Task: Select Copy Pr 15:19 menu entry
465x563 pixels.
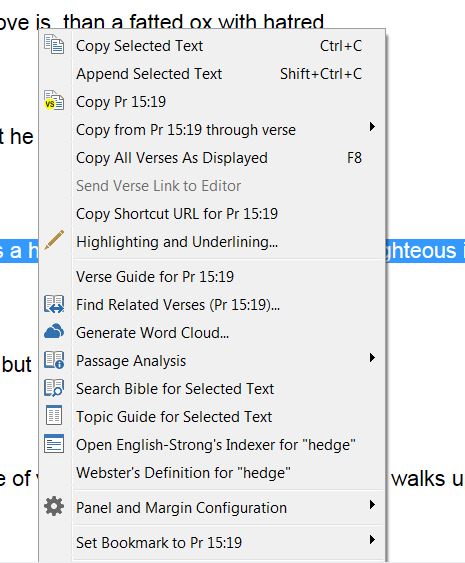Action: [x=212, y=102]
